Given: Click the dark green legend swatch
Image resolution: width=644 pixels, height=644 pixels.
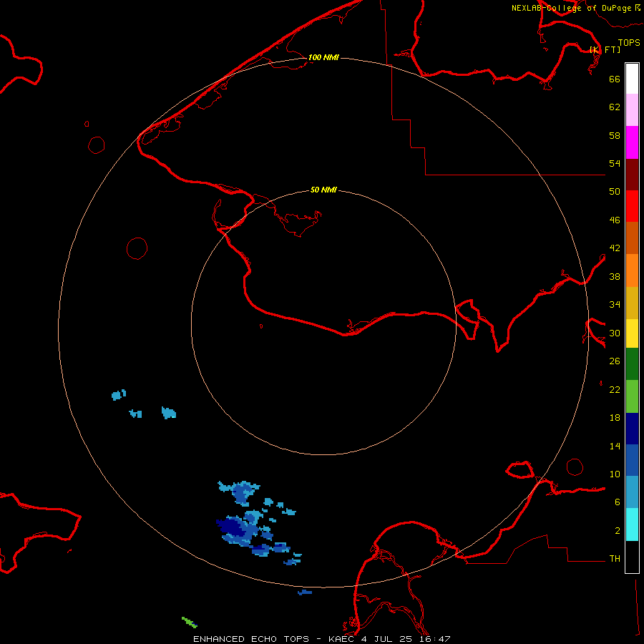Looking at the screenshot, I should pos(632,364).
